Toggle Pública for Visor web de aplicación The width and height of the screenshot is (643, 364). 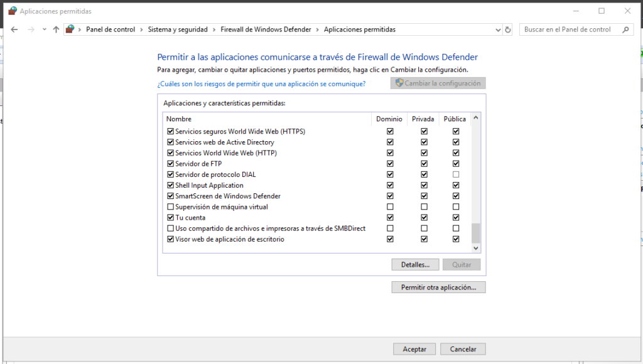click(456, 239)
